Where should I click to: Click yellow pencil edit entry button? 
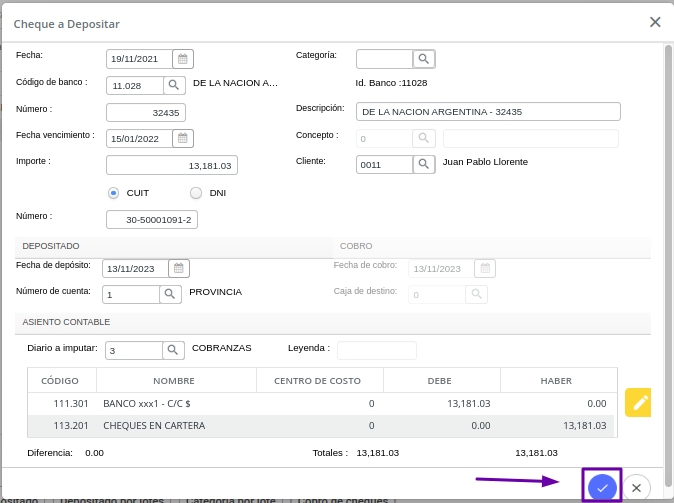coord(638,402)
